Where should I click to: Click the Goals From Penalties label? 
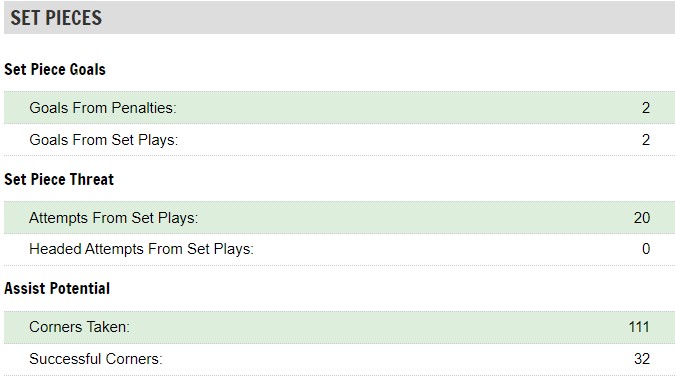click(x=102, y=108)
